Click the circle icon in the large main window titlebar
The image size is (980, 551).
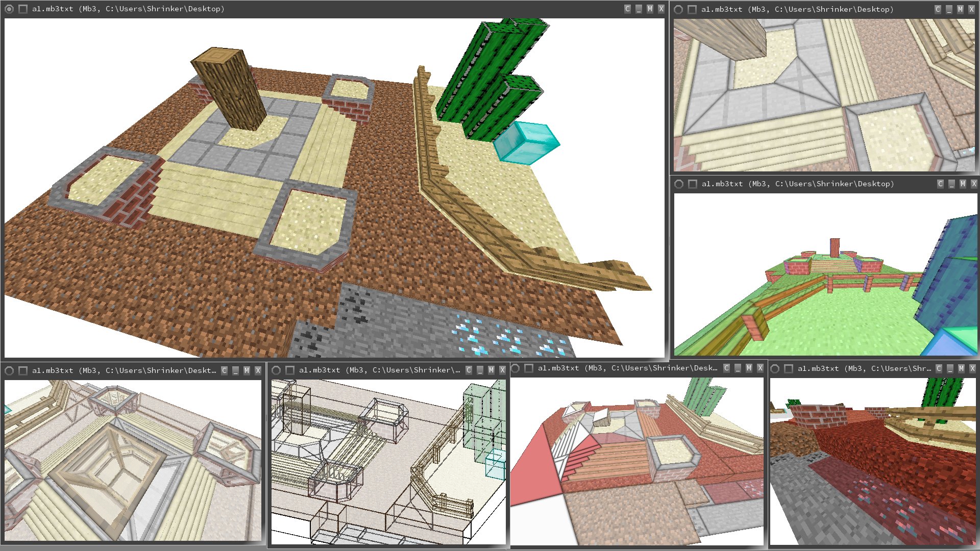(x=9, y=9)
